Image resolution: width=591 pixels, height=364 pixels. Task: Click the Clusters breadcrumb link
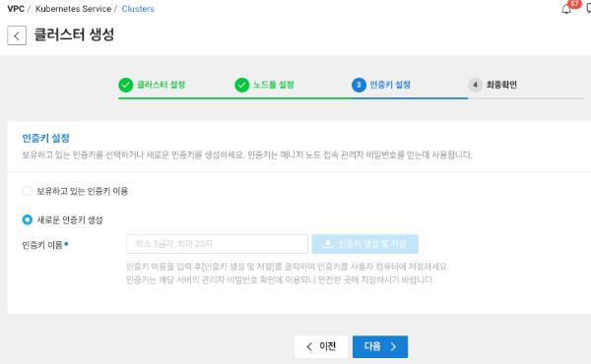138,9
